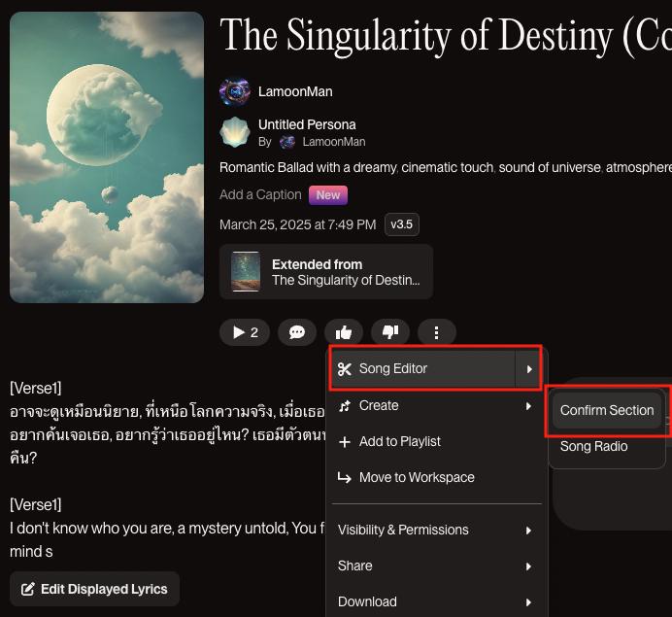Click the LamoonMan artist name link
The image size is (672, 617).
tap(295, 91)
